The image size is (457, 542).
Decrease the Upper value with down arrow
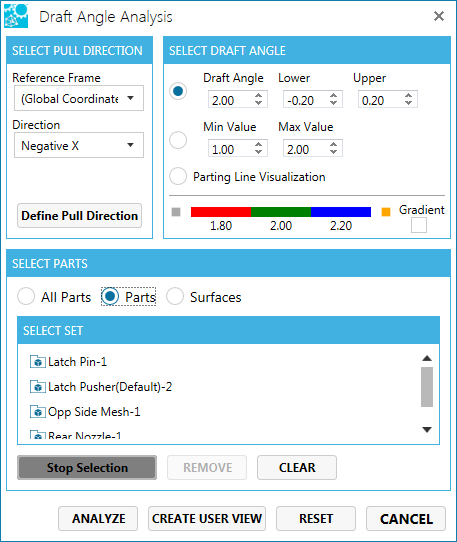[408, 103]
